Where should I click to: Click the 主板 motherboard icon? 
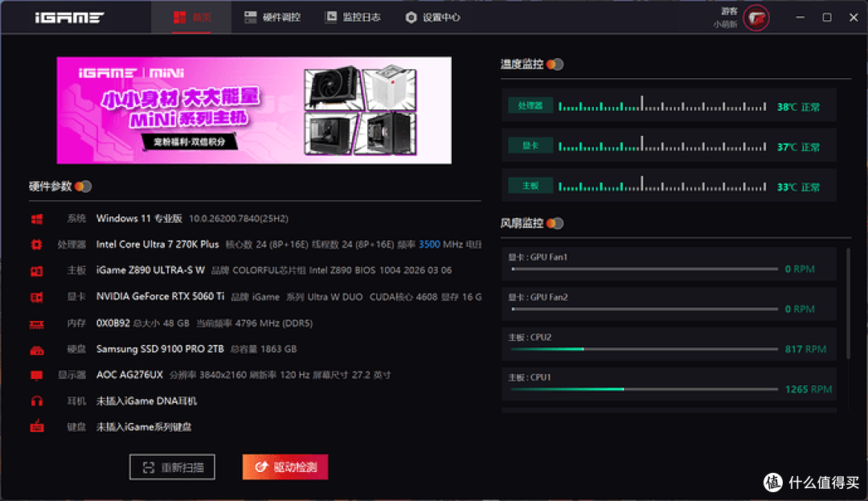tap(36, 271)
